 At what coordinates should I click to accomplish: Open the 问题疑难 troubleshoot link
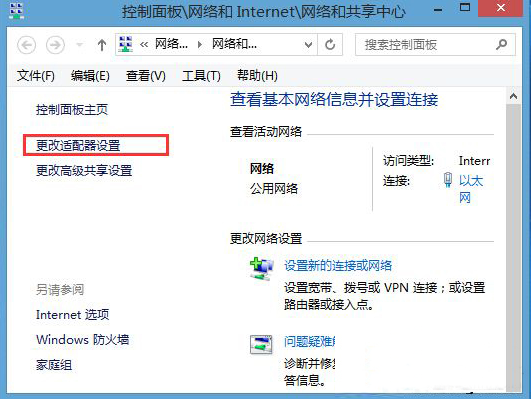[310, 342]
